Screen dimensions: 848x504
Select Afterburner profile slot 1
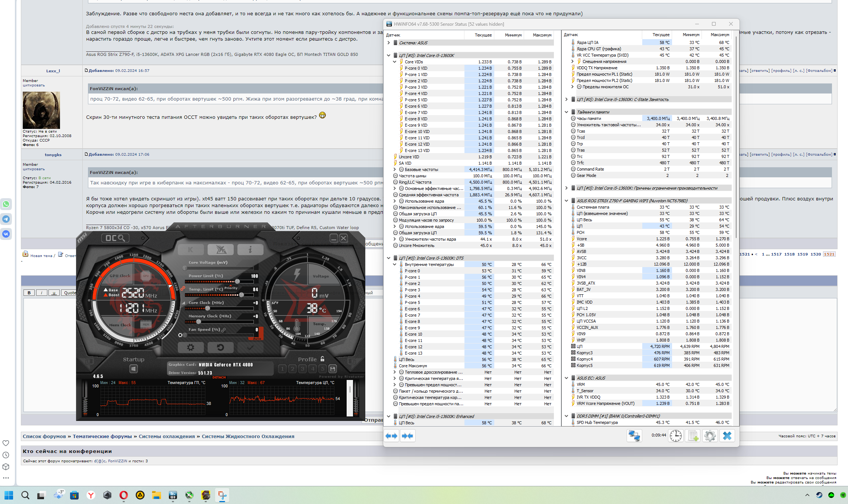click(282, 369)
